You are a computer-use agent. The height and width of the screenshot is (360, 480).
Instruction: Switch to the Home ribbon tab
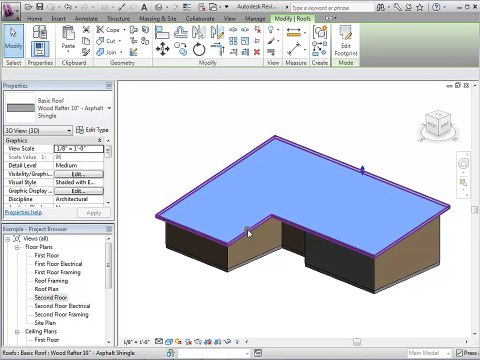pyautogui.click(x=35, y=19)
